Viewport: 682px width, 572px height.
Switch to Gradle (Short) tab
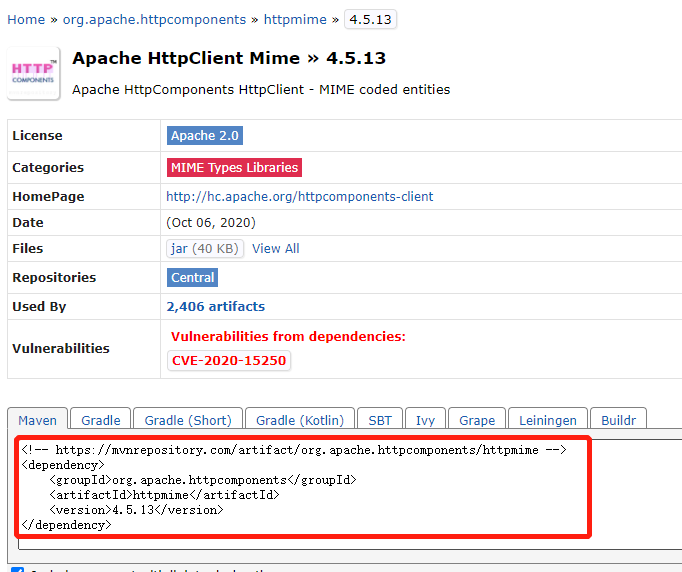point(188,420)
